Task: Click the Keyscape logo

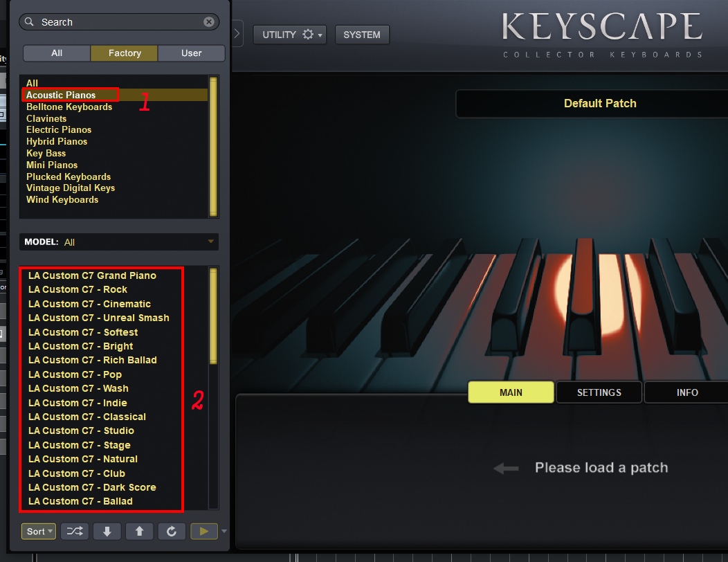Action: (602, 33)
